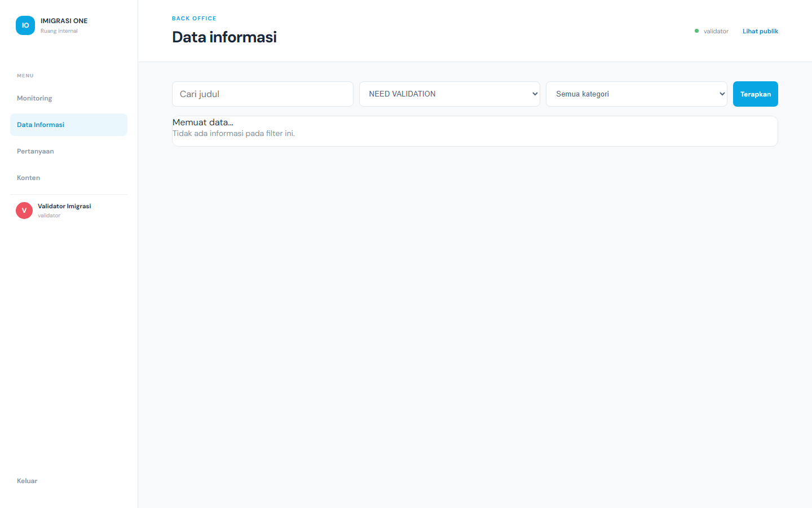Open the NEED VALIDATION status dropdown
Viewport: 812px width, 508px height.
point(449,94)
